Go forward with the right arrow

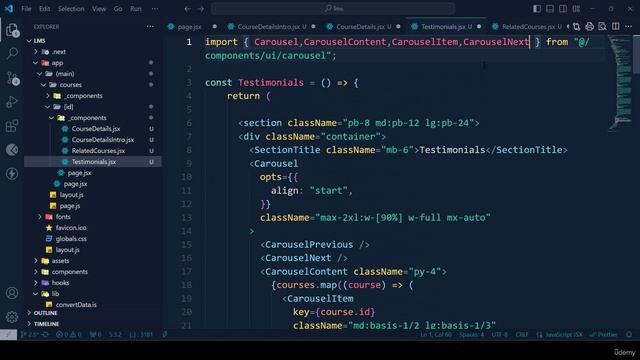click(x=201, y=9)
